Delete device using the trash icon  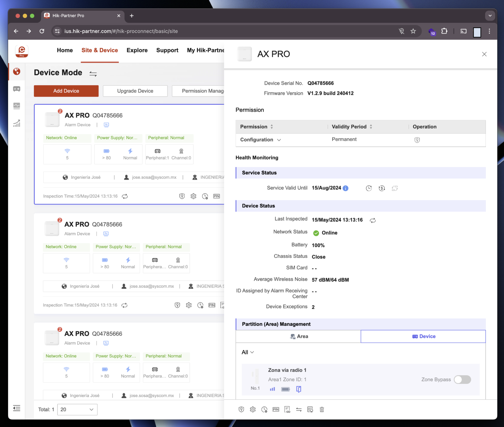(322, 409)
